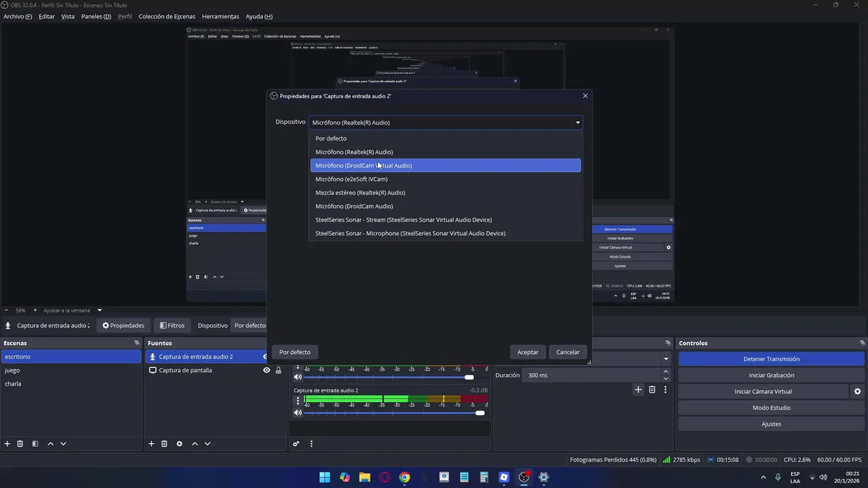Select Micrófono (DroidCam Virtual Audio) option
This screenshot has width=868, height=488.
446,165
